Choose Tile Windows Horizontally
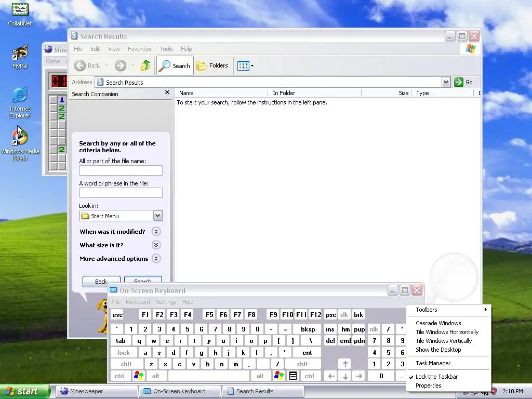Screen dimensions: 532x399 pyautogui.click(x=448, y=332)
